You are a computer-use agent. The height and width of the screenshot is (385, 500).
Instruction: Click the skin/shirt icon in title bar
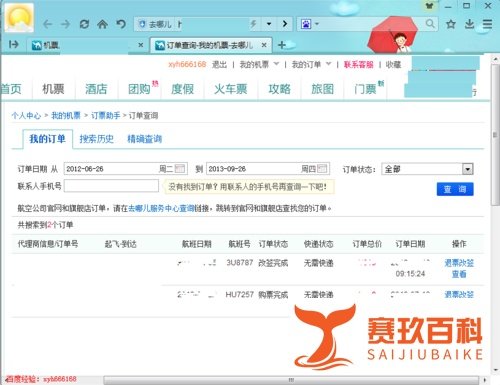(x=430, y=6)
